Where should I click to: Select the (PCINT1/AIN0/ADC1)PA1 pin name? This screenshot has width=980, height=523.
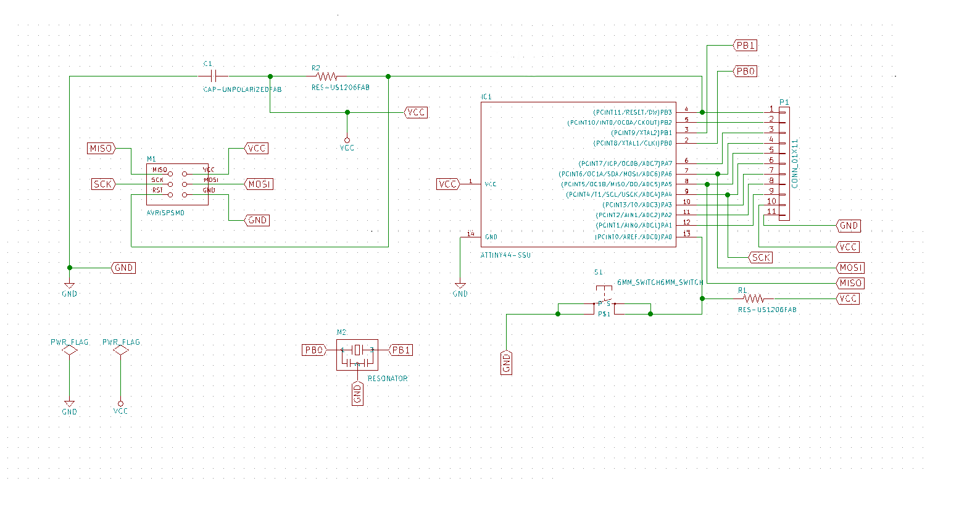pos(634,226)
